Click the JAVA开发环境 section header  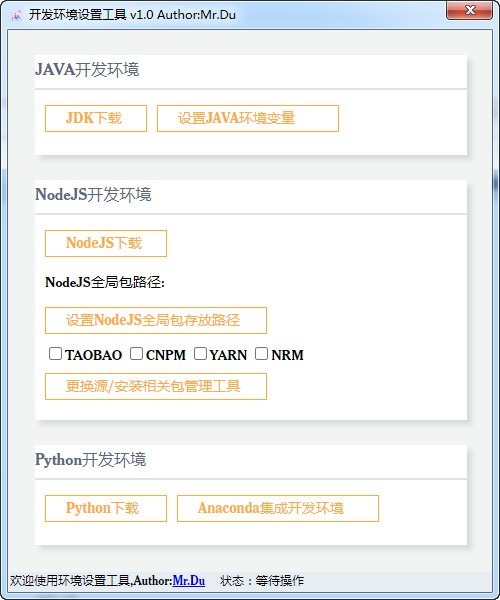pos(87,70)
